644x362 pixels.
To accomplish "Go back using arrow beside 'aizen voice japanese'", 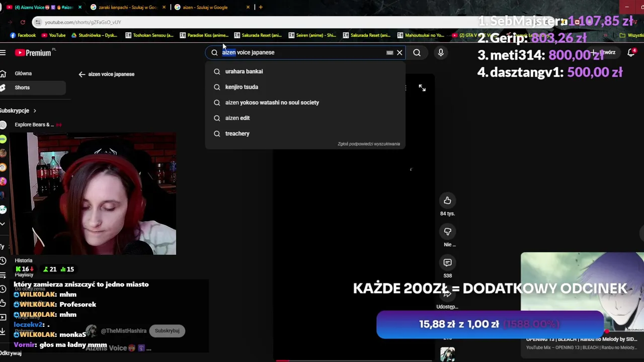I will tap(82, 74).
